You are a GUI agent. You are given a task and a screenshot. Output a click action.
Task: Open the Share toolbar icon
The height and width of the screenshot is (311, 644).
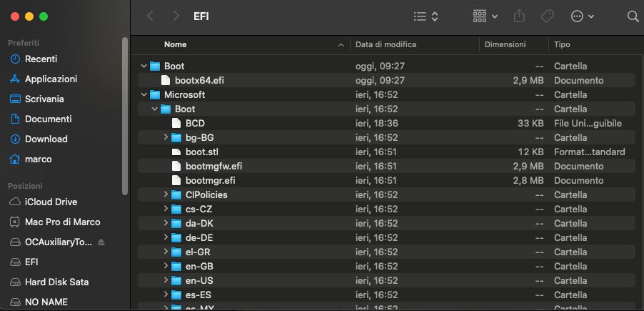coord(520,16)
